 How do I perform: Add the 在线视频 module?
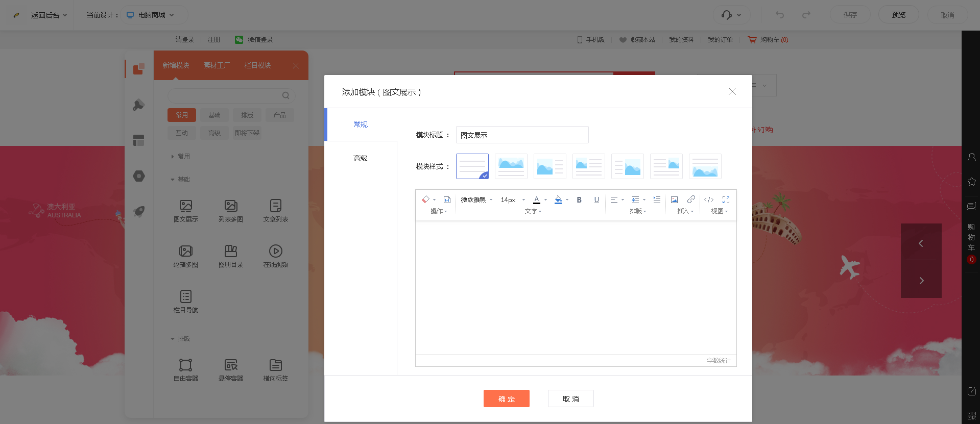point(276,256)
